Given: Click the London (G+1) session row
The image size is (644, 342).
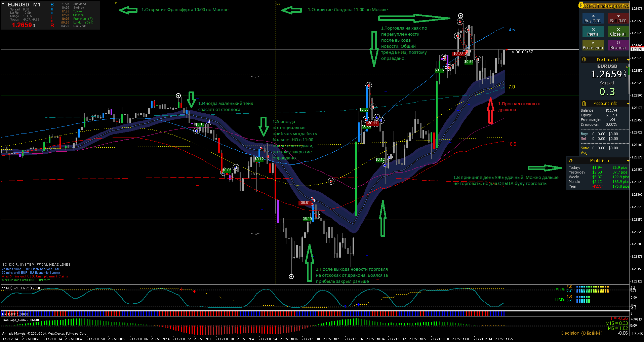Looking at the screenshot, I should click(x=77, y=23).
